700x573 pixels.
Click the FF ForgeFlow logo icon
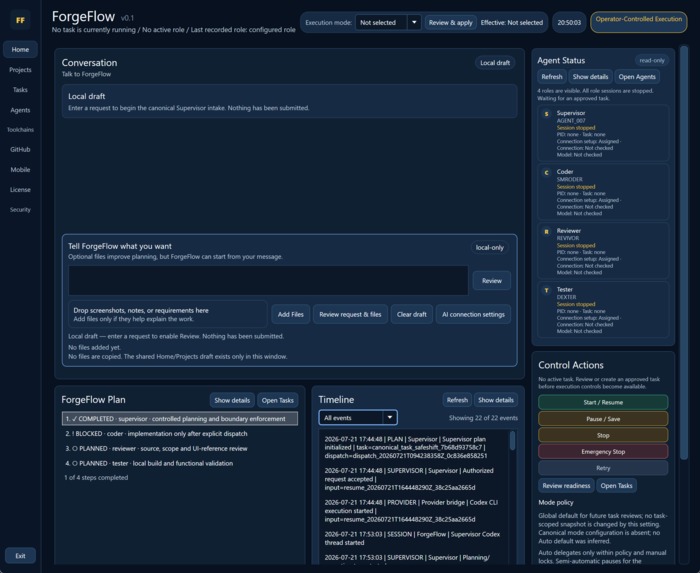pos(20,20)
